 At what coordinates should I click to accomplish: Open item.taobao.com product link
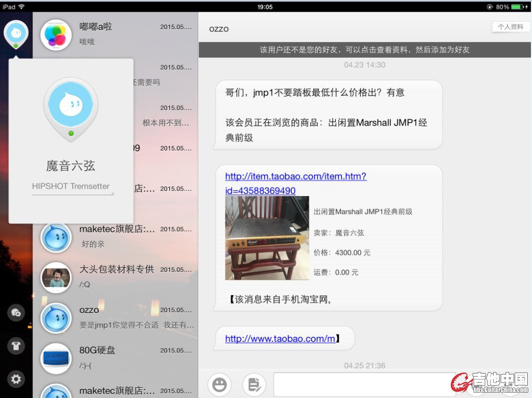click(x=295, y=183)
